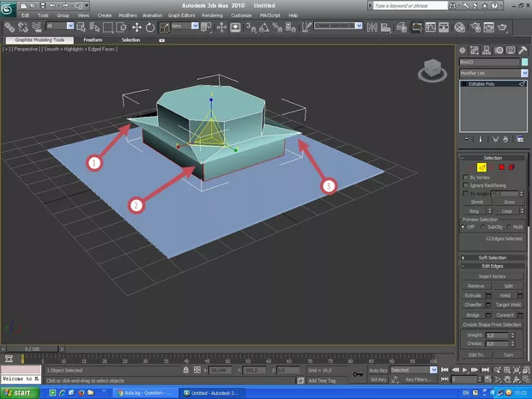532x399 pixels.
Task: Click the 3ds Max application logo button
Action: click(x=8, y=8)
